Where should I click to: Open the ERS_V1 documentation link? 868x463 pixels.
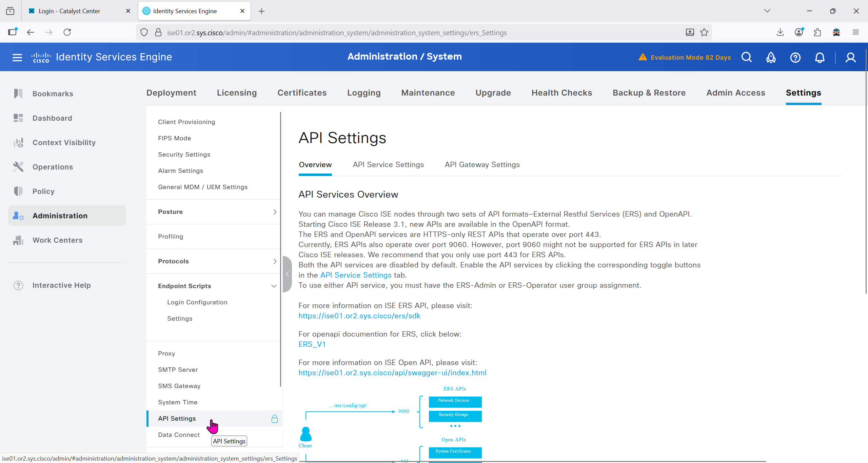[312, 344]
